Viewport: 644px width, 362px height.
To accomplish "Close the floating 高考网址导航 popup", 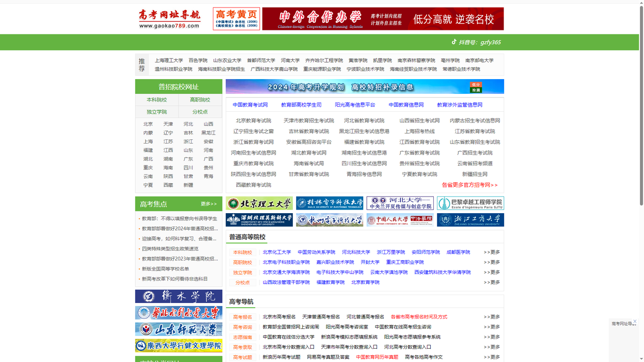I will 635,321.
